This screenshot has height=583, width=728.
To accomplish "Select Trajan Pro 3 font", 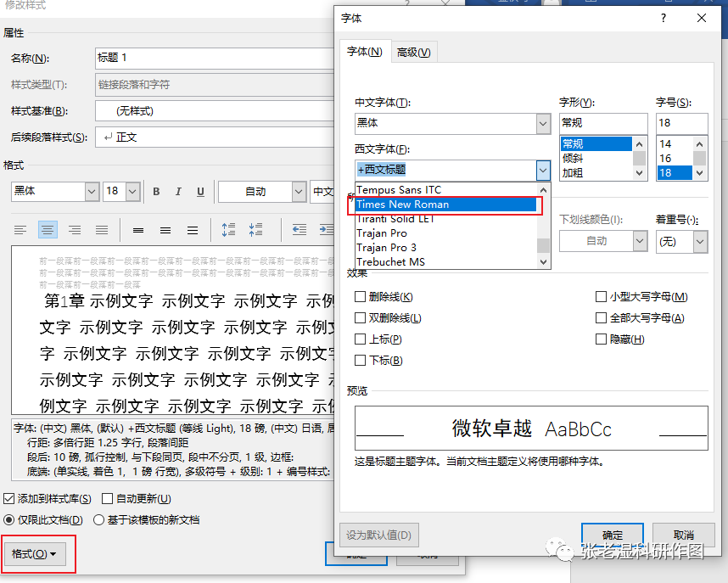I will 445,248.
